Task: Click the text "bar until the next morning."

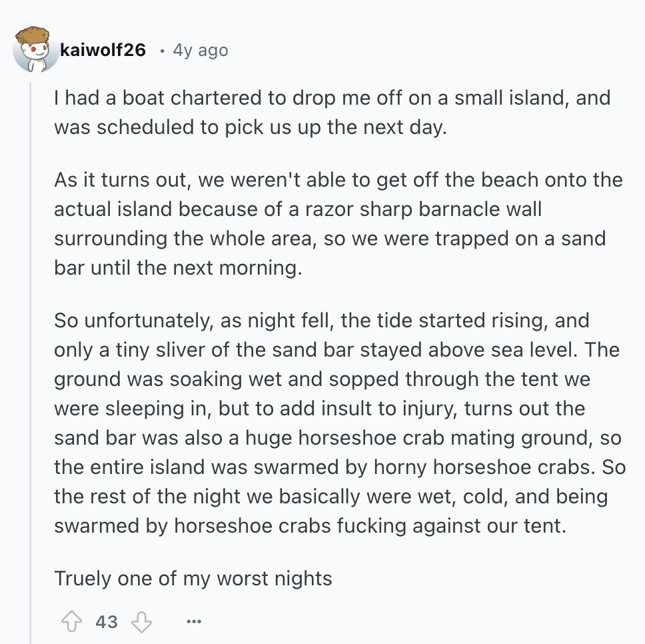Action: (x=178, y=268)
